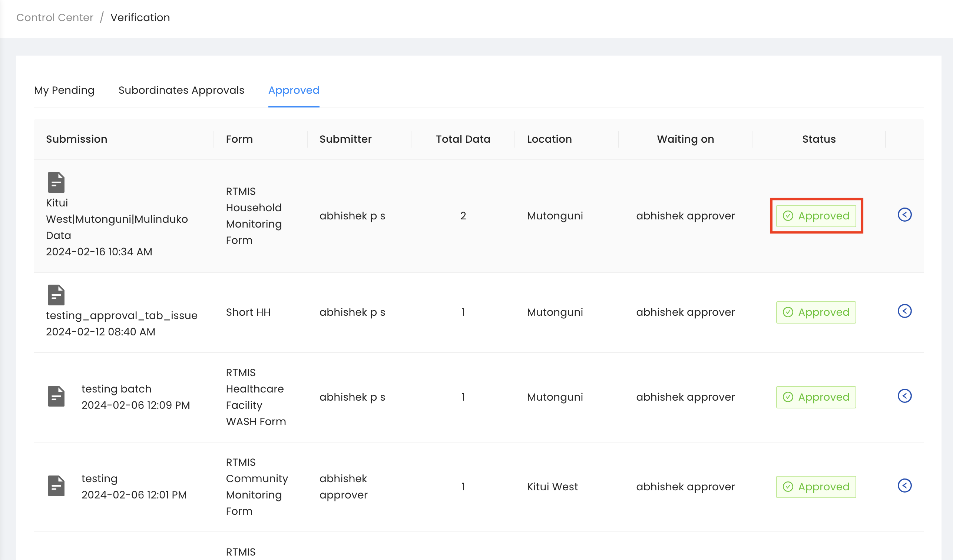953x560 pixels.
Task: Click document icon for testing_approval_tab_issue submission
Action: (56, 295)
